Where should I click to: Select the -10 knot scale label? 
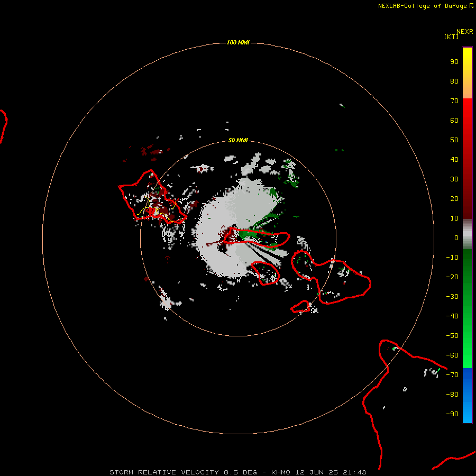coord(452,258)
